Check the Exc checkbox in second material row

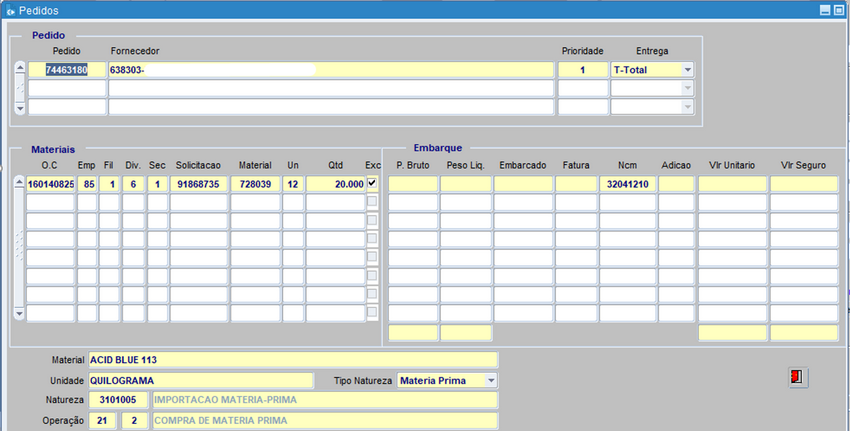[372, 202]
